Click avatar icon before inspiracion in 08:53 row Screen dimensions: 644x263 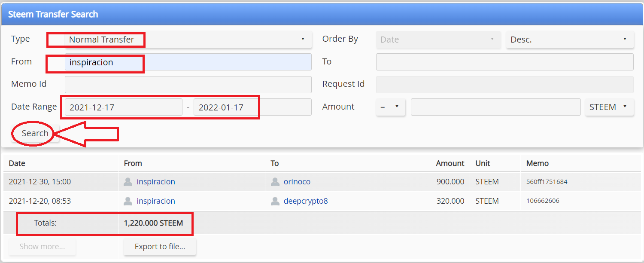[x=128, y=201]
